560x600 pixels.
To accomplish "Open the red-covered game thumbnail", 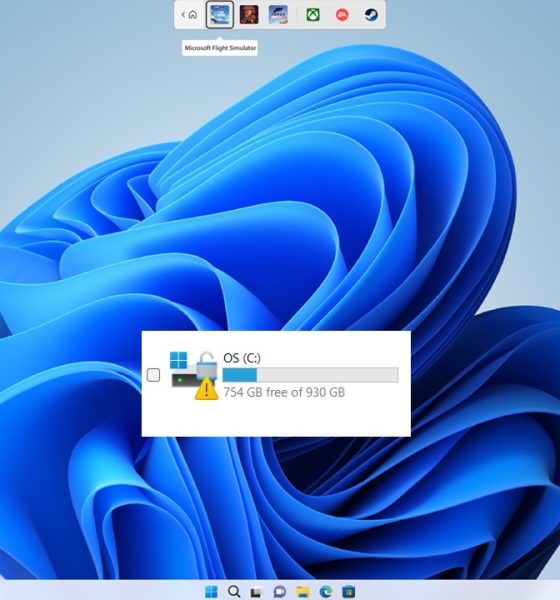I will pos(249,15).
